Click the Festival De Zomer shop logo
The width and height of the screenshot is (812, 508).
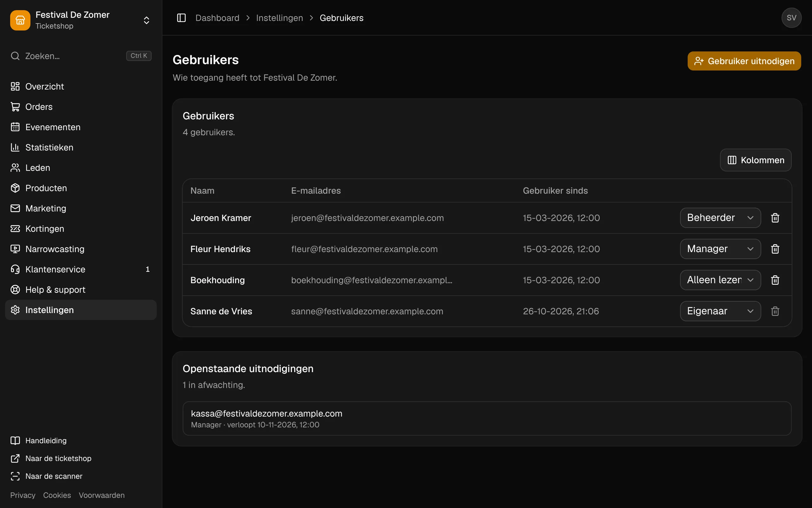(x=20, y=20)
